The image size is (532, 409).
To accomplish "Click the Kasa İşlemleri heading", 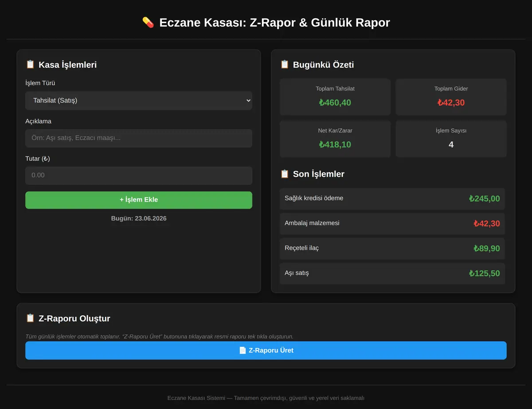I will pos(67,65).
